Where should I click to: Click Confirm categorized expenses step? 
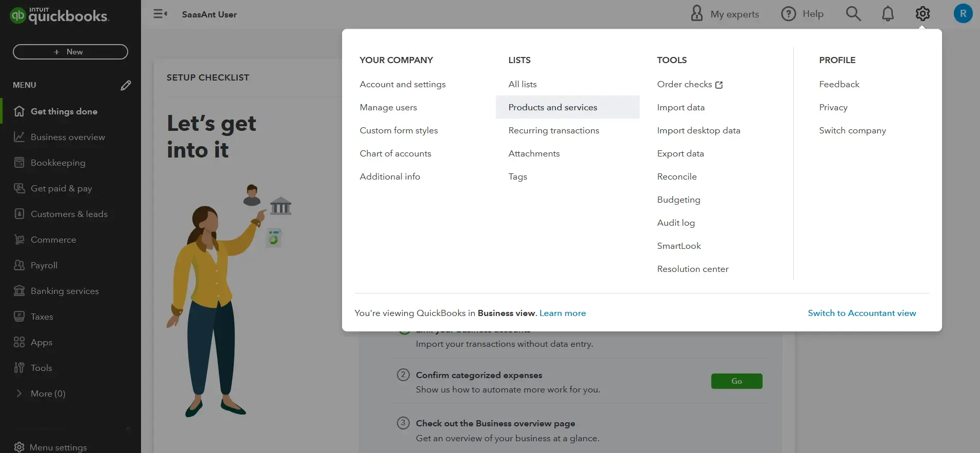coord(479,375)
